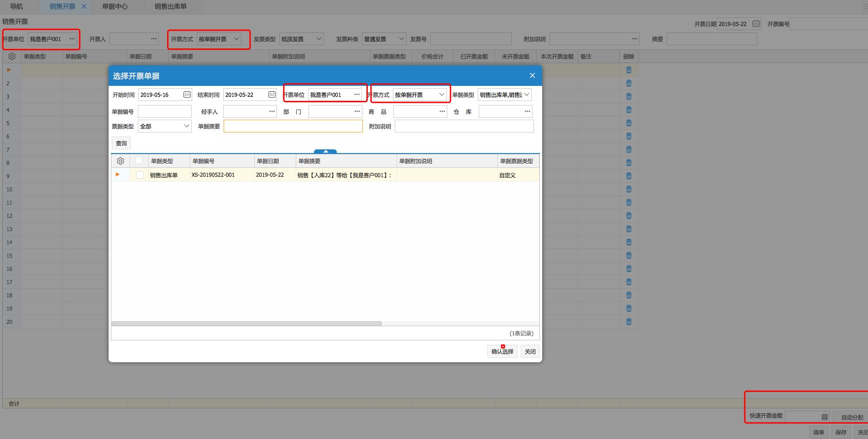Focus the 单据编号 input in dialog
Viewport: 868px width, 439px height.
point(165,111)
